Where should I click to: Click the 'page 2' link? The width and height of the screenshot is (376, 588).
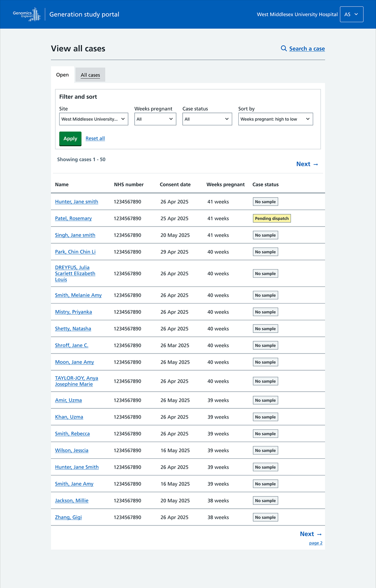(x=316, y=543)
